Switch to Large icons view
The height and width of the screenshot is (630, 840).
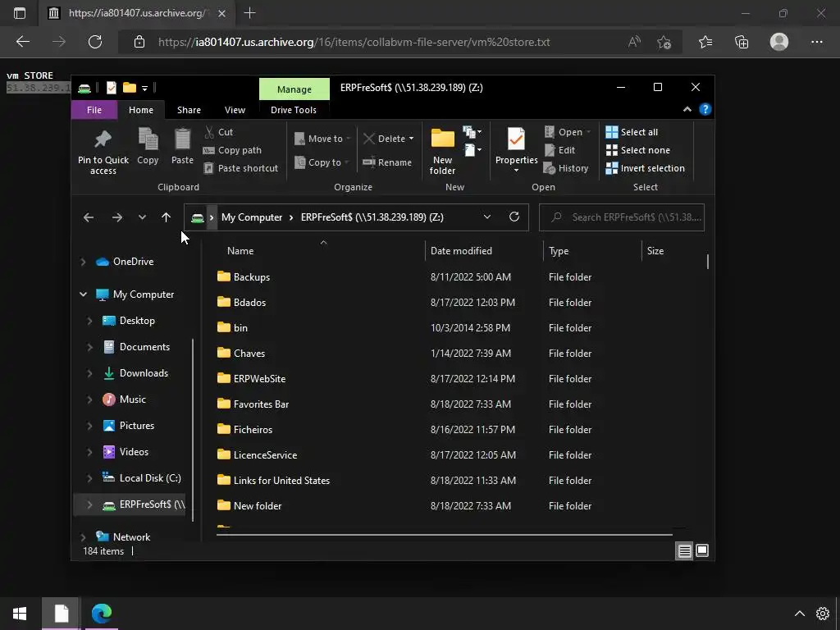[x=702, y=550]
